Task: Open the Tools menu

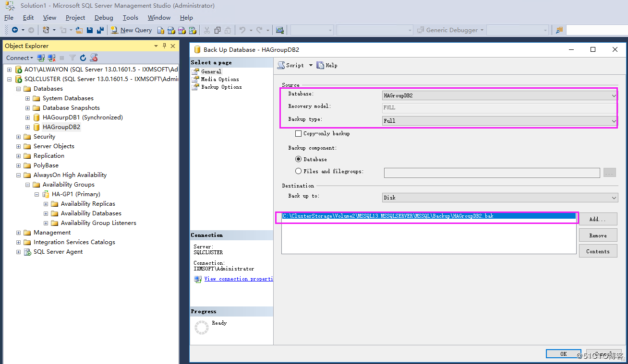Action: click(x=130, y=17)
